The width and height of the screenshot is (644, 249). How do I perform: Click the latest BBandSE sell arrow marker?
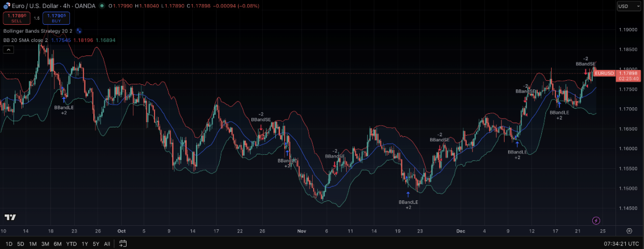coord(586,72)
